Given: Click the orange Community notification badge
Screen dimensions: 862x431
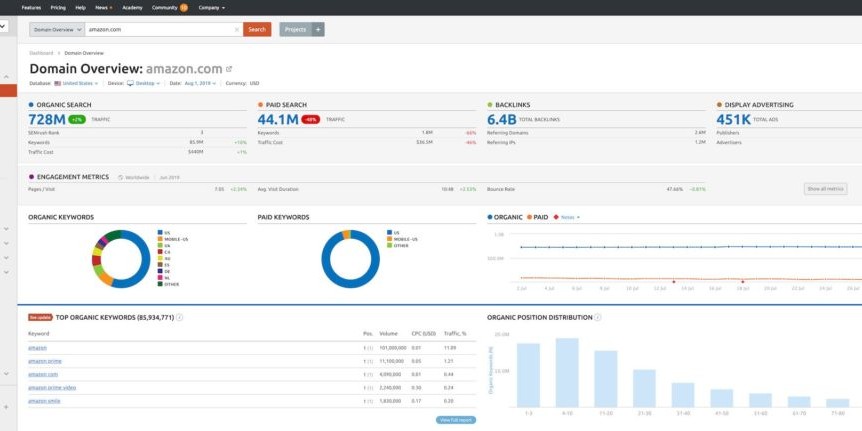Looking at the screenshot, I should [x=184, y=8].
